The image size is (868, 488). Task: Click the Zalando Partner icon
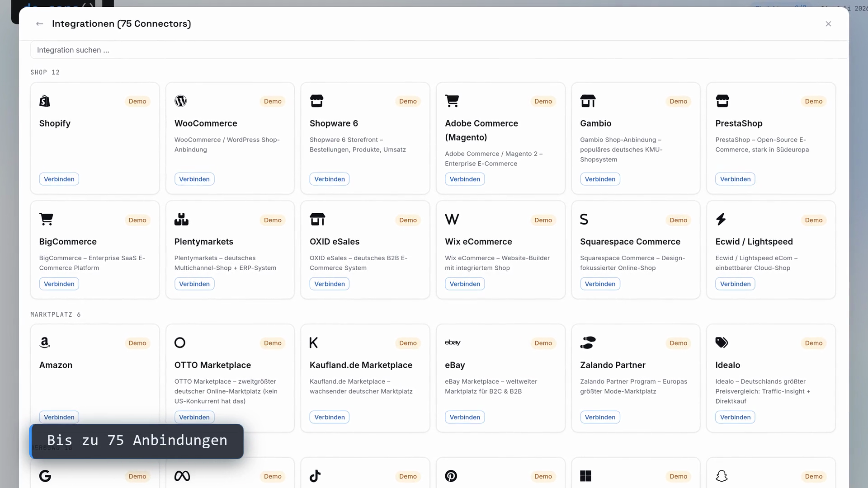588,343
